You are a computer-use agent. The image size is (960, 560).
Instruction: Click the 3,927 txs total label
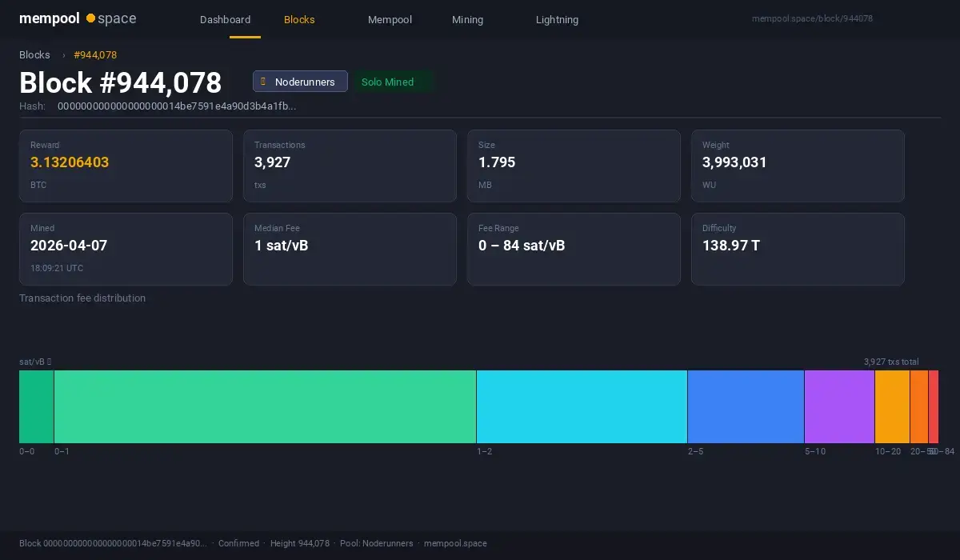[891, 362]
